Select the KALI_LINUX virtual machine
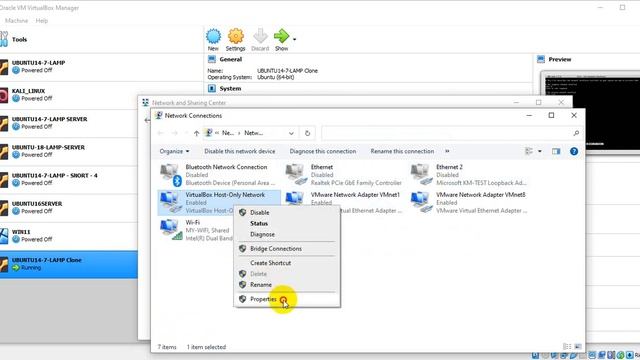Screen dimensions: 640x360 click(x=69, y=95)
